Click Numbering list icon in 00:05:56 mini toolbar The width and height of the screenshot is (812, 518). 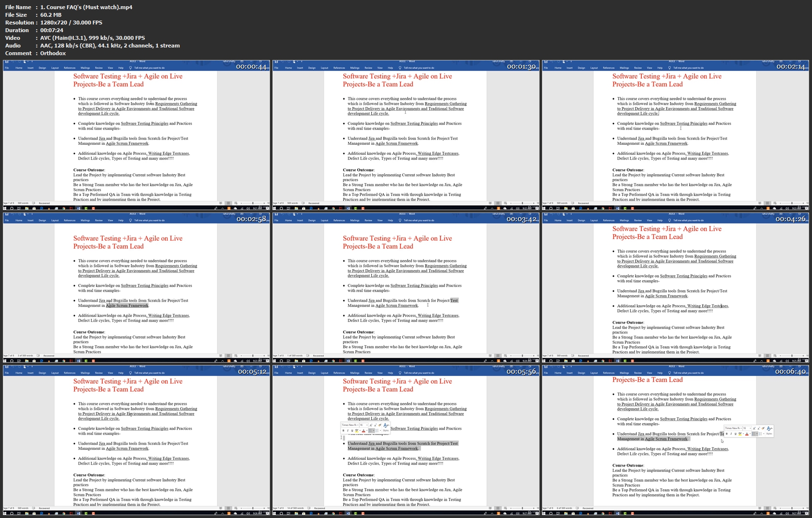tap(377, 431)
